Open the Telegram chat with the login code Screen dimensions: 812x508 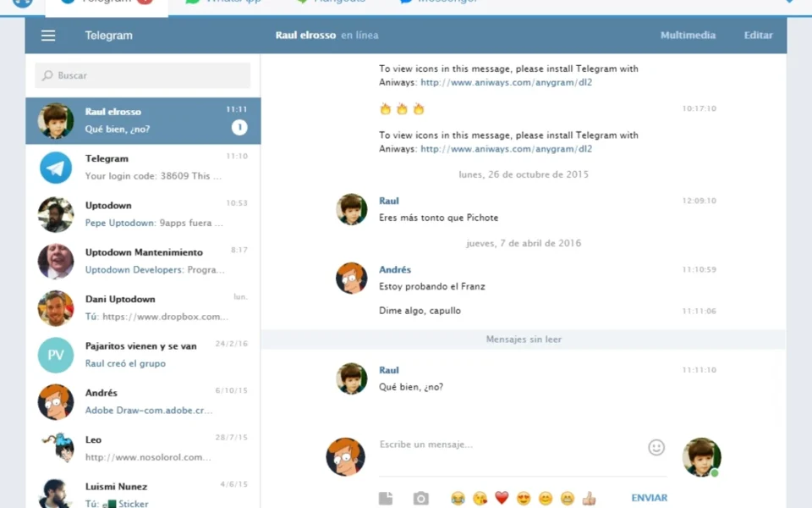143,168
